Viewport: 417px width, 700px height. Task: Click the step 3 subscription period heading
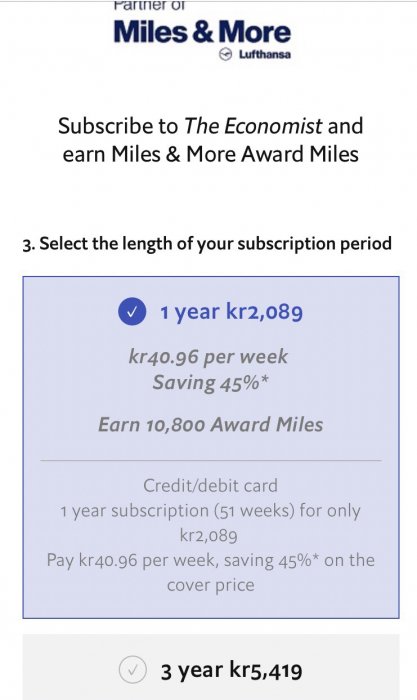pos(207,244)
